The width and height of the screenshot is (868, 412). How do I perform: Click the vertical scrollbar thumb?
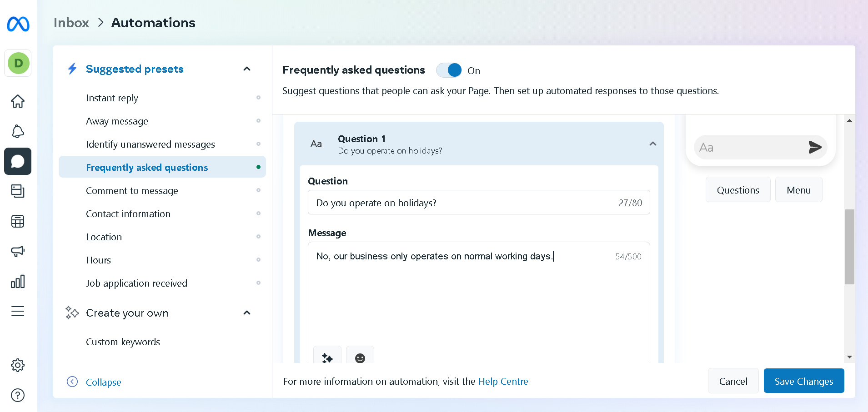click(x=849, y=247)
